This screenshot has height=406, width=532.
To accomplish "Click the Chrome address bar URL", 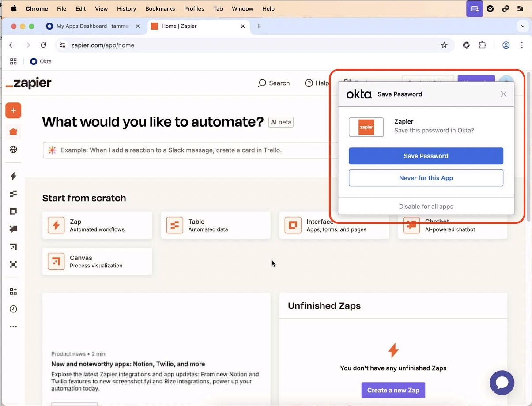I will [102, 45].
